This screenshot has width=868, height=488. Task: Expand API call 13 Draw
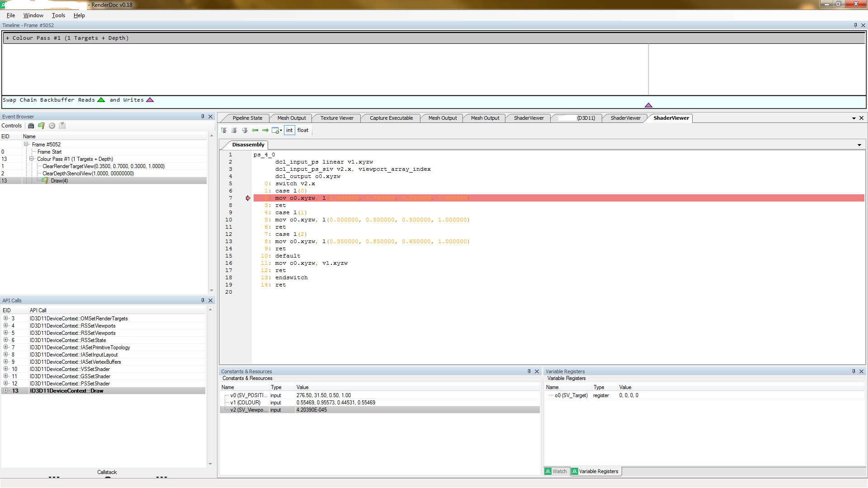click(x=6, y=391)
